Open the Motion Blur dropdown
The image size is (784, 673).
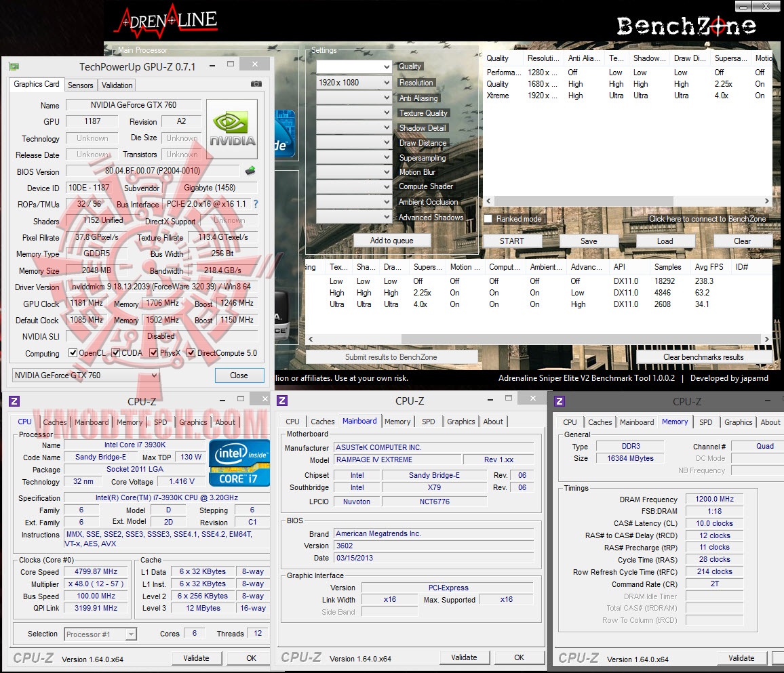(354, 172)
